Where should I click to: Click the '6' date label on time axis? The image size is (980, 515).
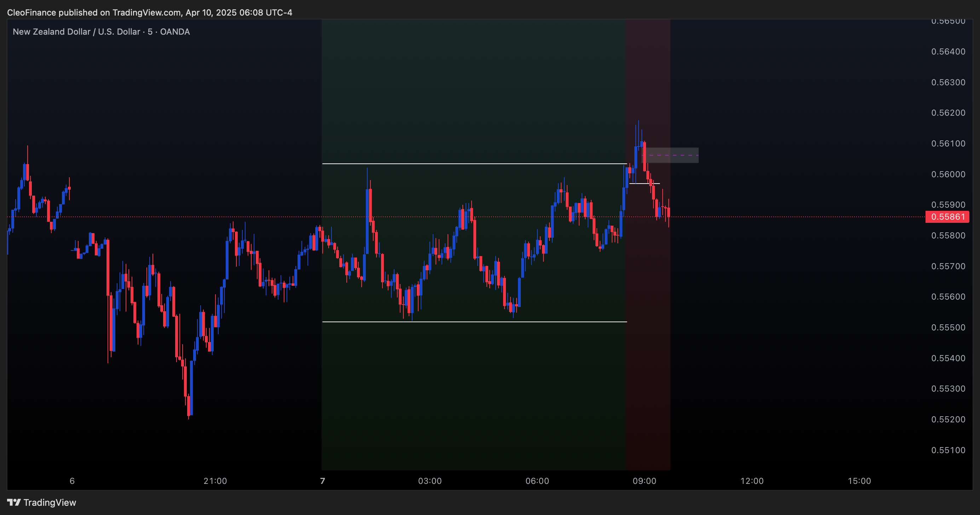72,481
